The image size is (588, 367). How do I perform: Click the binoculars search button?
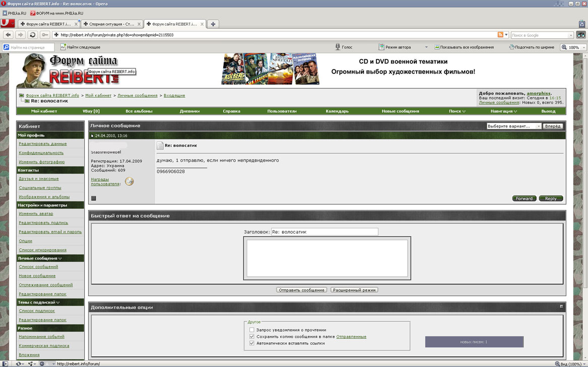point(581,35)
